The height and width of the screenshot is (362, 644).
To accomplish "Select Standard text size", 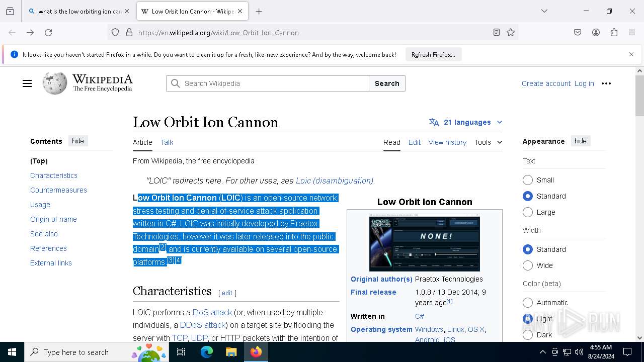I will (x=528, y=196).
